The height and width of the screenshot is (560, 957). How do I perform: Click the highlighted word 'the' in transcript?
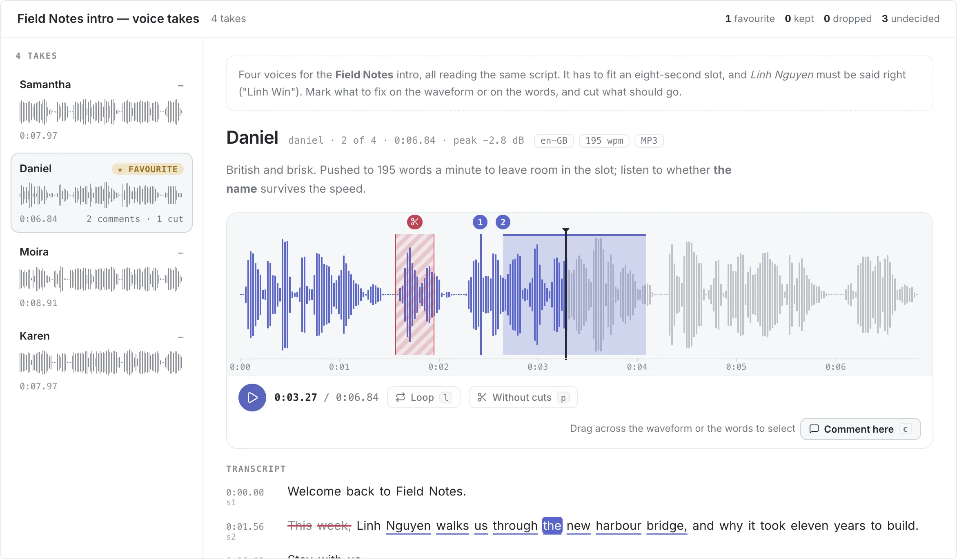click(552, 525)
